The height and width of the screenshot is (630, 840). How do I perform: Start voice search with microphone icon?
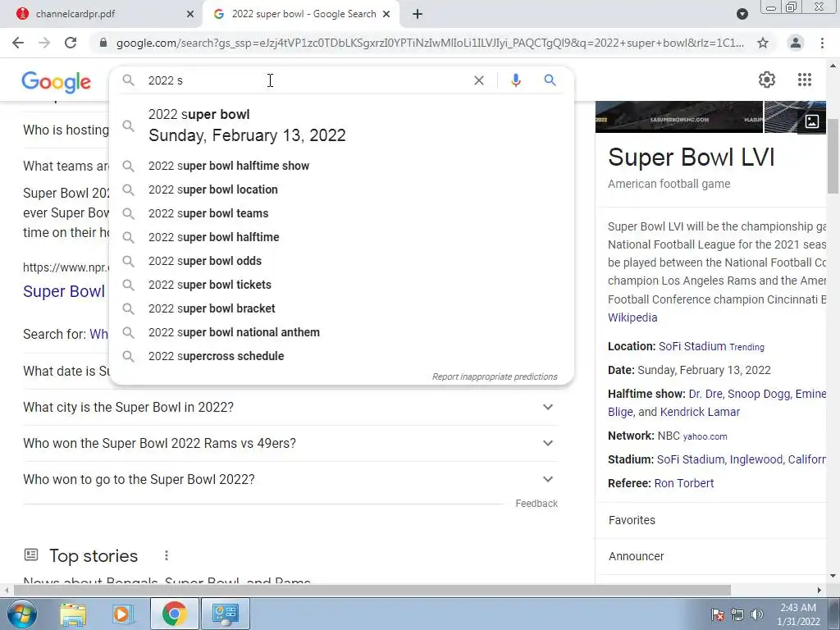(515, 80)
